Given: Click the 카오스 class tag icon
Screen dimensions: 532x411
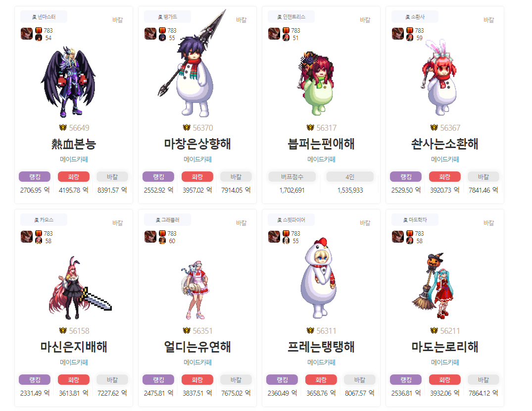Looking at the screenshot, I should point(36,220).
